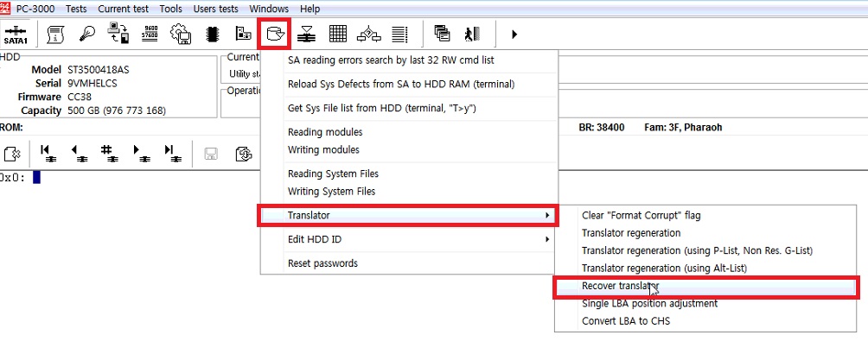Step to previous track icon
Screen dimensions: 868x354
pos(79,153)
